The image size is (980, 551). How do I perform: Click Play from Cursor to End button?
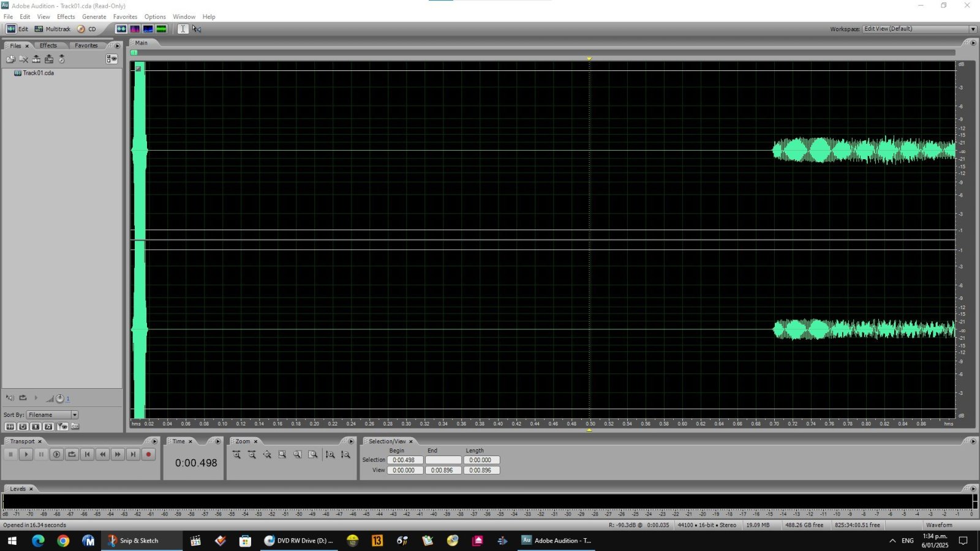coord(56,454)
